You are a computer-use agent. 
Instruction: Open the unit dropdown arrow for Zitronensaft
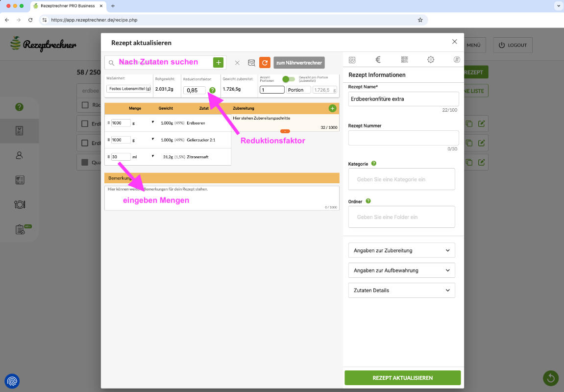pos(153,156)
